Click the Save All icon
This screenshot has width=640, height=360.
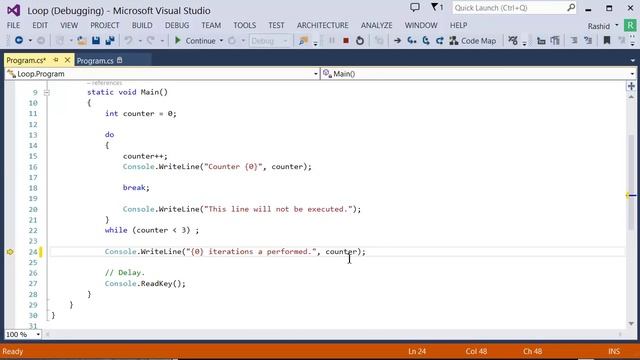tap(110, 40)
